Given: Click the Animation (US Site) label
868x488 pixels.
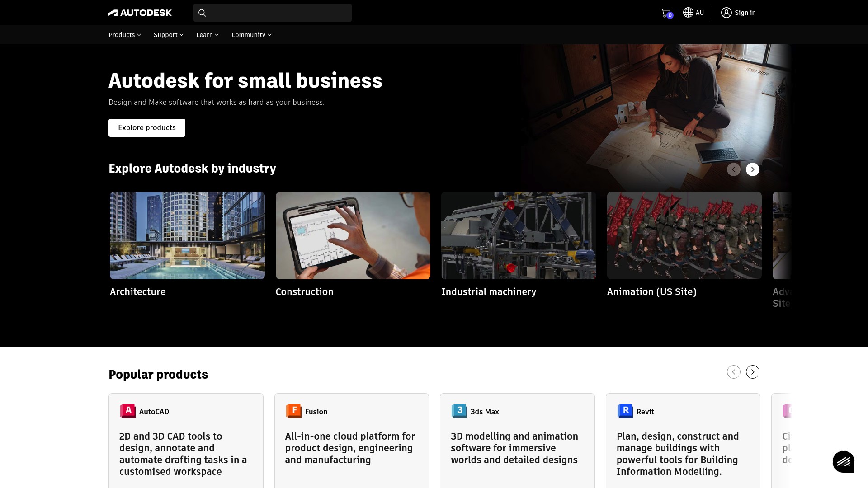Looking at the screenshot, I should click(652, 292).
